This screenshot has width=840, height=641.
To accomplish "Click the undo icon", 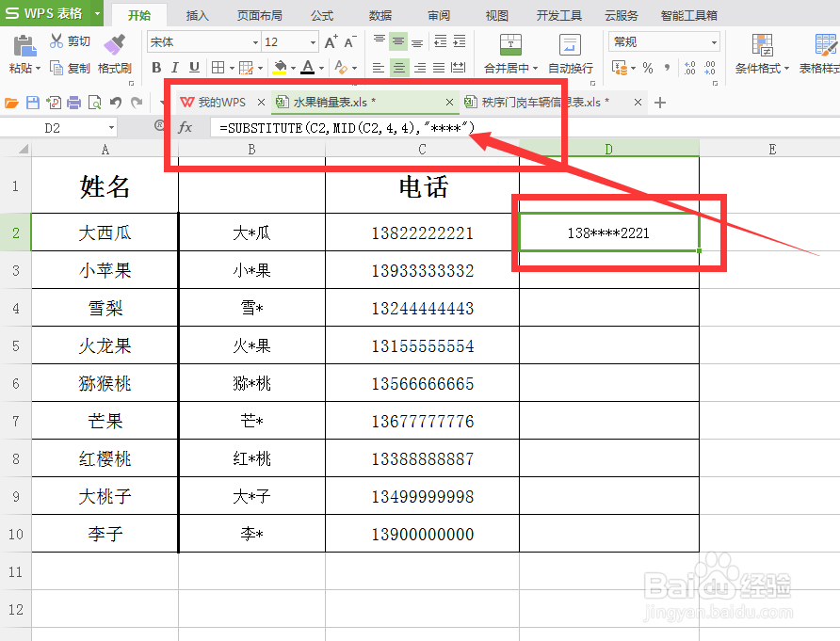I will 115,101.
